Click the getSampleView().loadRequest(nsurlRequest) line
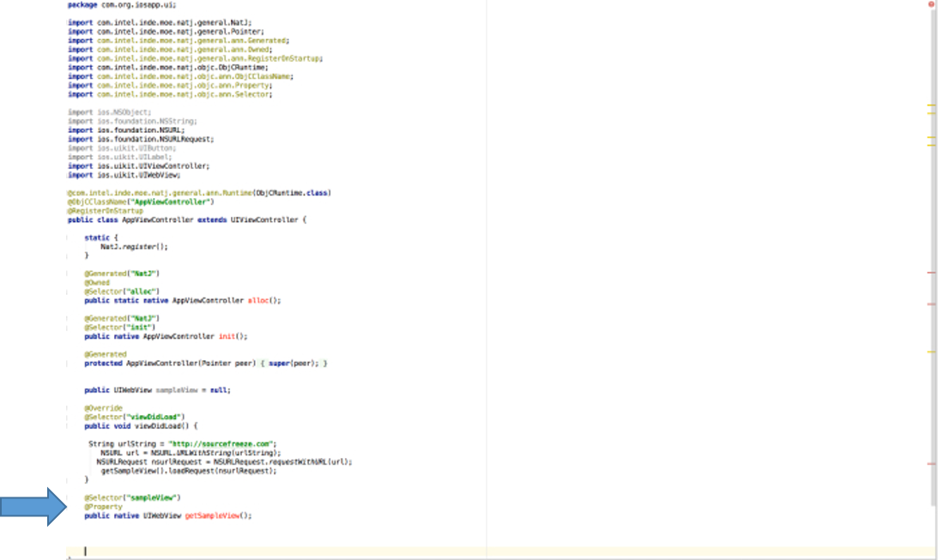 [189, 471]
